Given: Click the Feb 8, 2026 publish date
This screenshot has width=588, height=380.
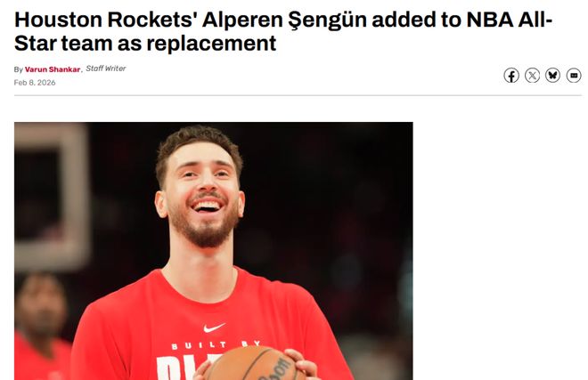Looking at the screenshot, I should pos(35,83).
